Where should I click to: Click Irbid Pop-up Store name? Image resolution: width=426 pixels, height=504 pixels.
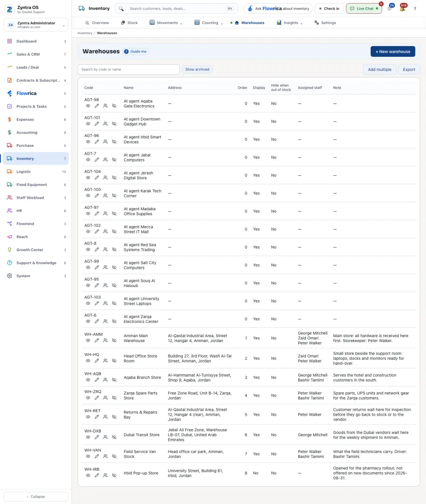click(141, 473)
